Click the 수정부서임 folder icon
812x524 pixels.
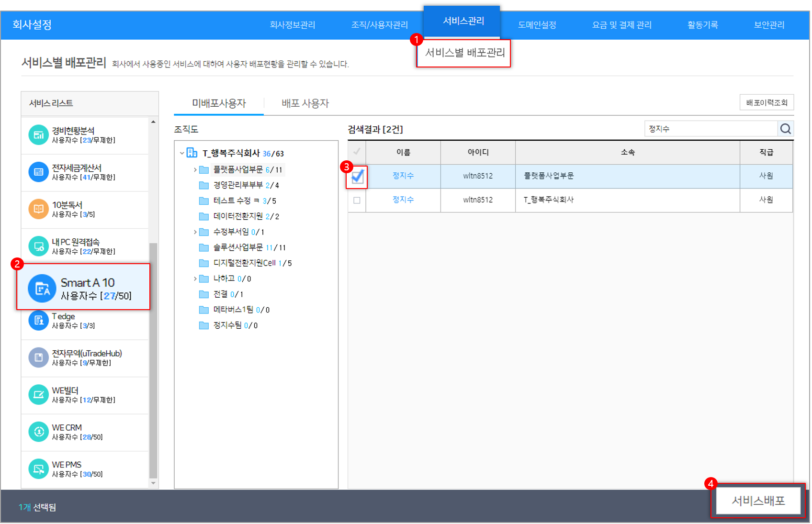tap(204, 232)
